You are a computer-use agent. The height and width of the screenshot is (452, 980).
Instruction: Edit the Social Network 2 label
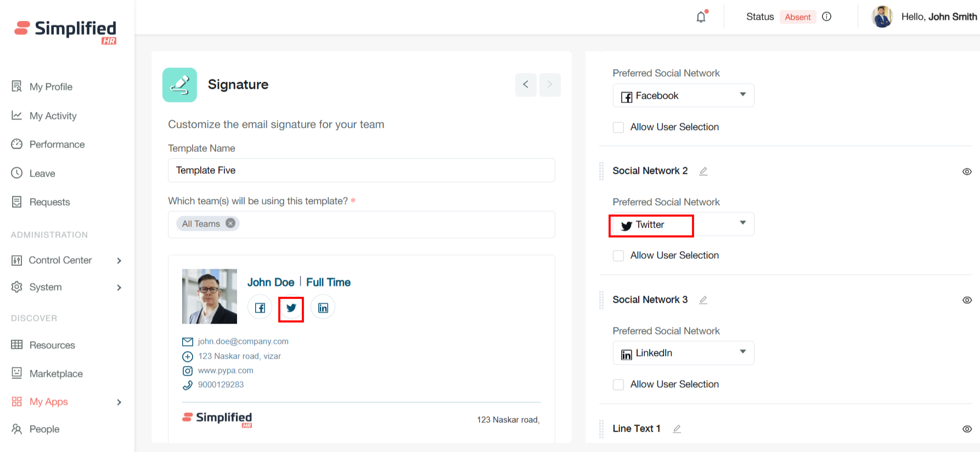click(x=703, y=171)
